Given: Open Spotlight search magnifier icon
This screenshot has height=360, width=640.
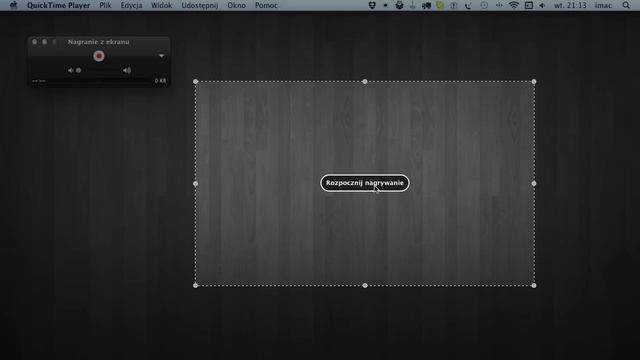Looking at the screenshot, I should pos(626,5).
